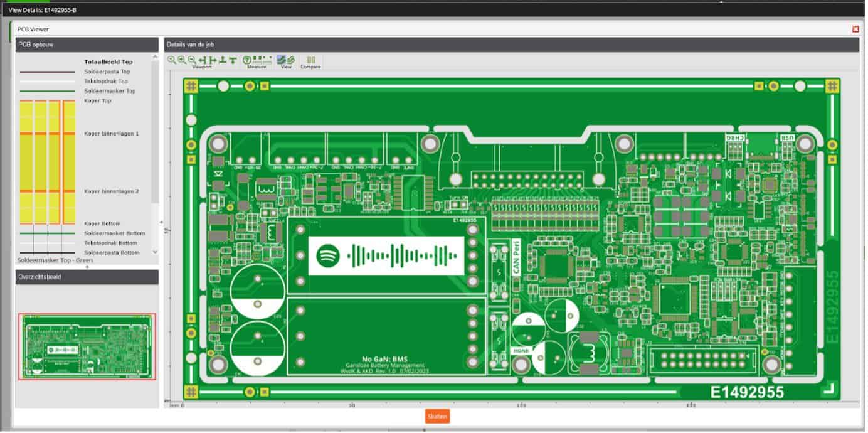Select Totaalbeeld Top layer
Screen dimensions: 868x433
(109, 62)
